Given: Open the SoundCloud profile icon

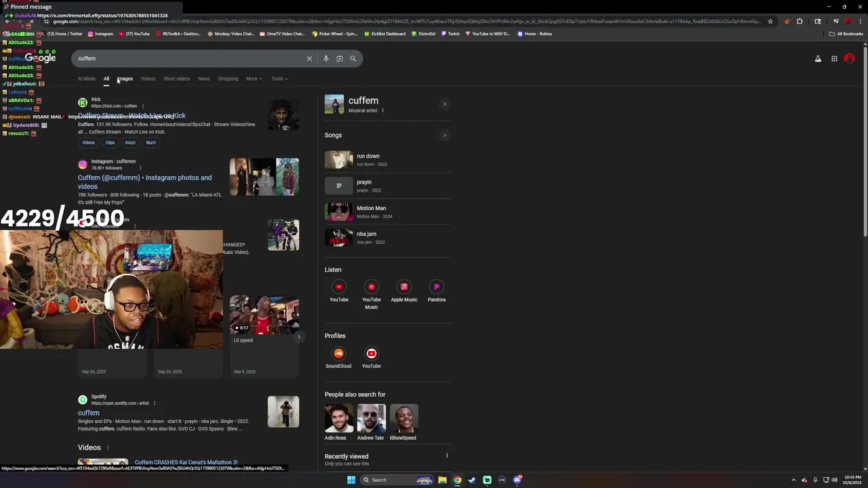Looking at the screenshot, I should [x=338, y=357].
